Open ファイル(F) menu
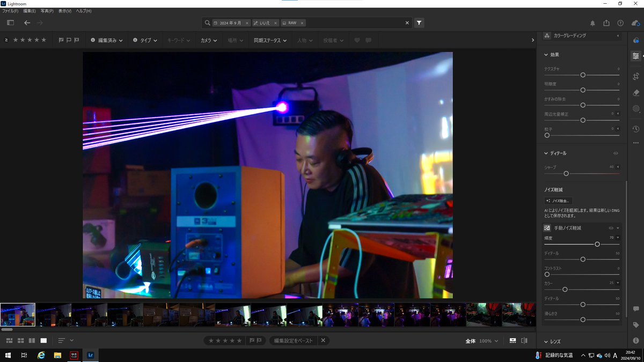This screenshot has width=644, height=362. click(10, 11)
